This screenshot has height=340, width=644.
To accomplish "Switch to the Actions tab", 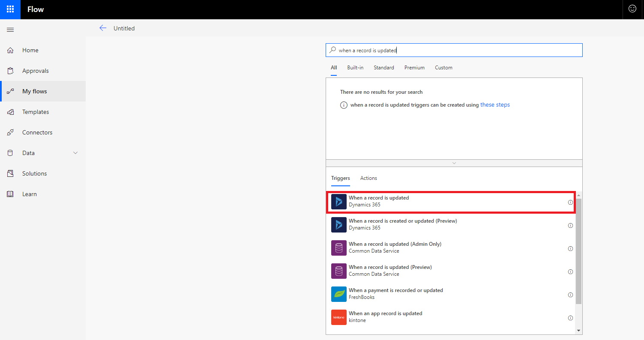I will [x=368, y=178].
